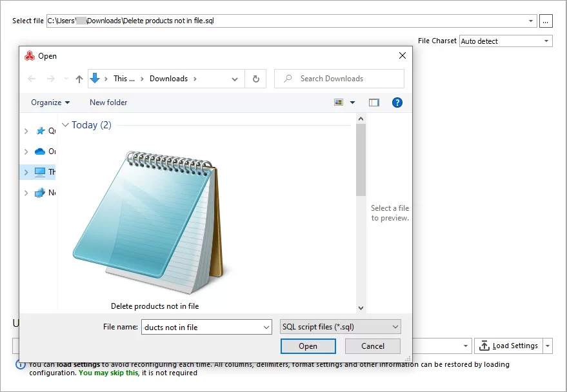This screenshot has width=567, height=392.
Task: Select the Notepad file thumbnail
Action: [x=148, y=222]
